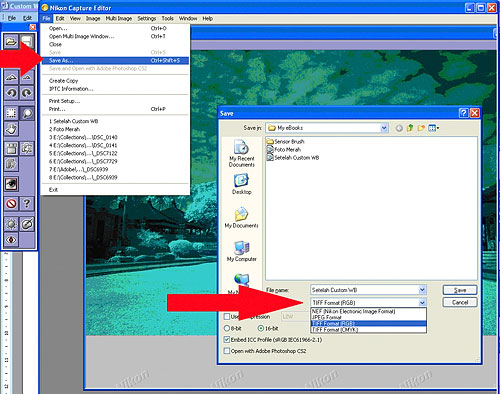Choose NEF (Nikon Electronic Image Format) option
The image size is (500, 394).
point(368,311)
